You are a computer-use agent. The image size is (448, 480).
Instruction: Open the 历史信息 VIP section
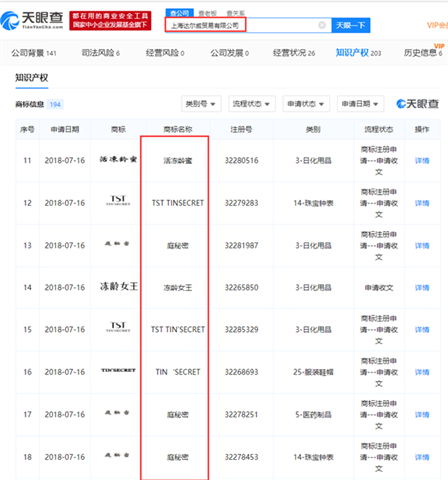click(x=423, y=52)
